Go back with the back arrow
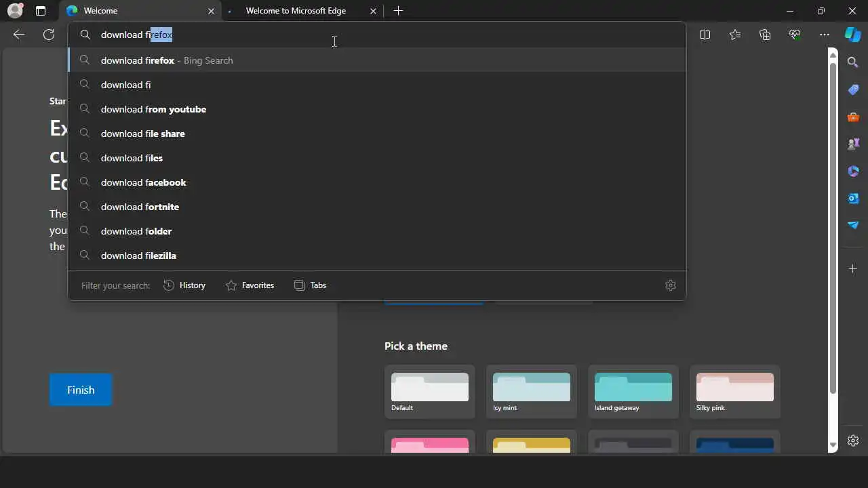 19,35
